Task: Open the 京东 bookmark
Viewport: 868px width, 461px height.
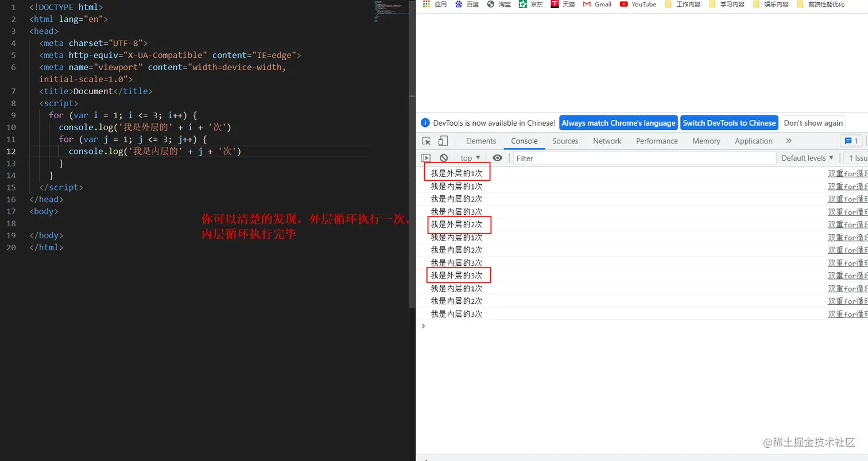Action: click(x=530, y=4)
